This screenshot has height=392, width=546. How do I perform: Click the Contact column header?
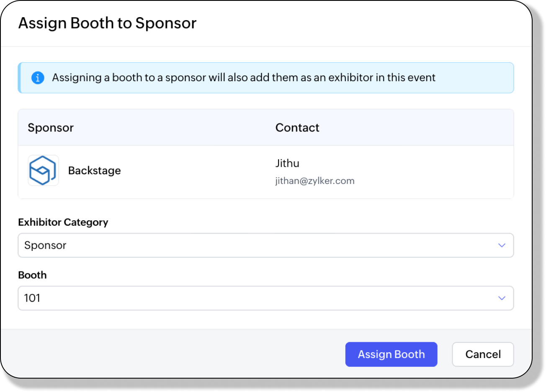point(297,128)
